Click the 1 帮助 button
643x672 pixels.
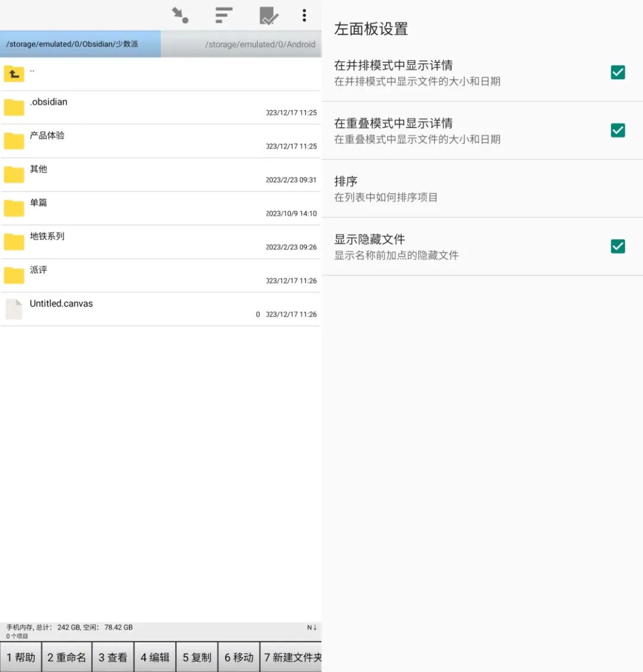tap(21, 657)
